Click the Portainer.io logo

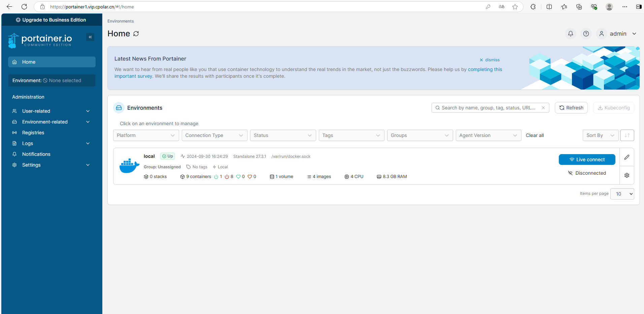40,40
